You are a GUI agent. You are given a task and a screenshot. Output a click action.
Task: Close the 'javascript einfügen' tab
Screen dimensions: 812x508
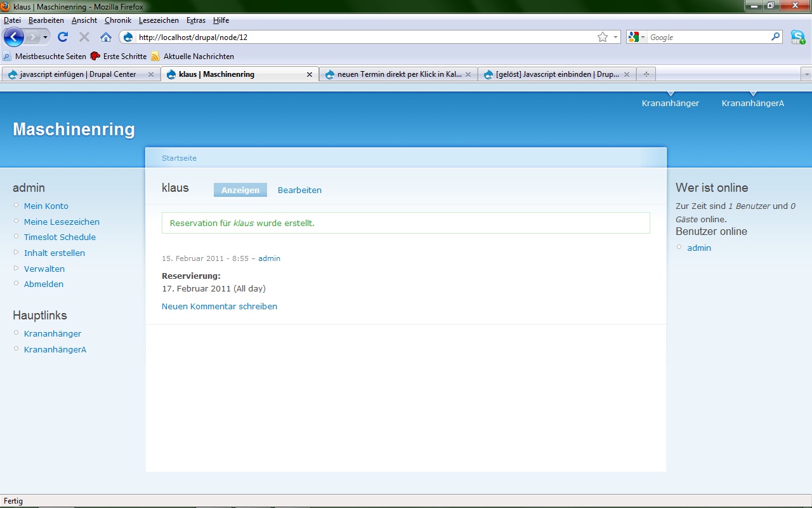click(151, 74)
